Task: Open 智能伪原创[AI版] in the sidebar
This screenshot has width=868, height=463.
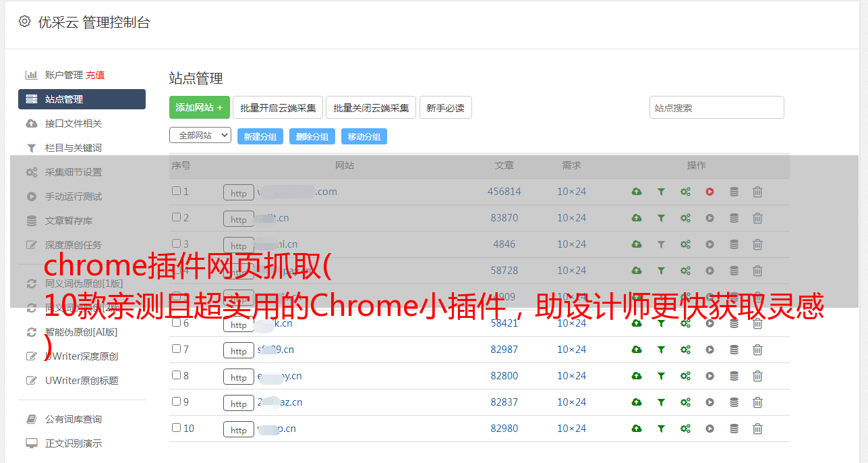Action: tap(82, 332)
